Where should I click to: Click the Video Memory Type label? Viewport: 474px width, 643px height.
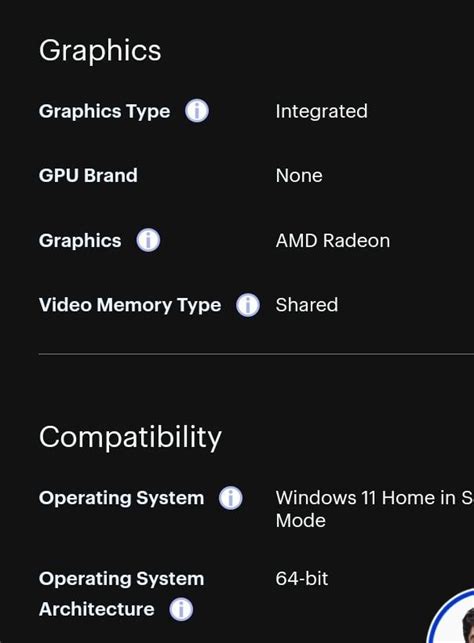[x=130, y=305]
